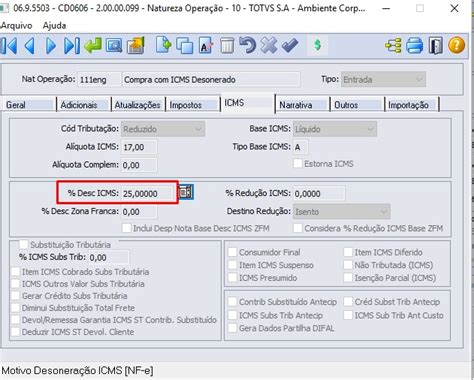Screen dimensions: 474x380
Task: Click the green return arrow icon
Action: (93, 46)
